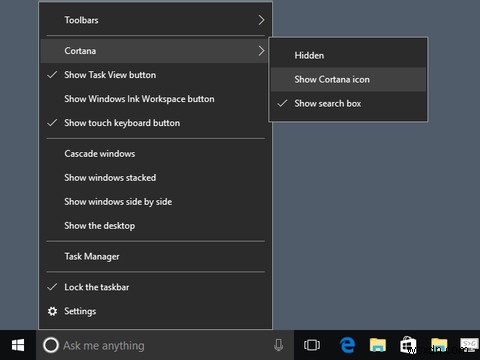Screen dimensions: 480x360
Task: Open the Microsoft Store taskbar icon
Action: pyautogui.click(x=408, y=345)
